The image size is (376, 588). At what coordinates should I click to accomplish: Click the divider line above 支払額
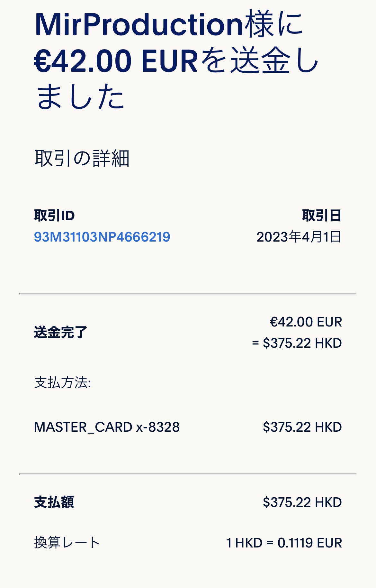click(x=188, y=474)
